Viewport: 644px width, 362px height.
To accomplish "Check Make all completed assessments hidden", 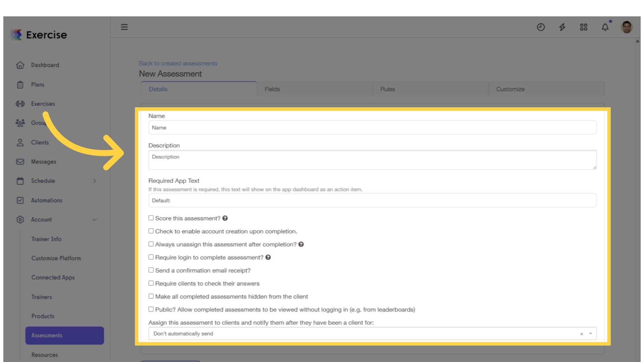I will (x=151, y=296).
